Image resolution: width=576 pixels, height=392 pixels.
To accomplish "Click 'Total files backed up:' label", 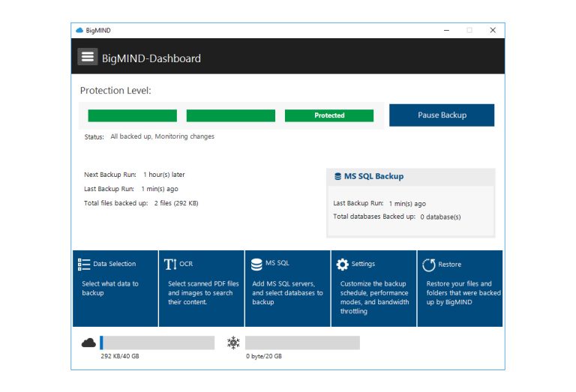I will pyautogui.click(x=115, y=203).
